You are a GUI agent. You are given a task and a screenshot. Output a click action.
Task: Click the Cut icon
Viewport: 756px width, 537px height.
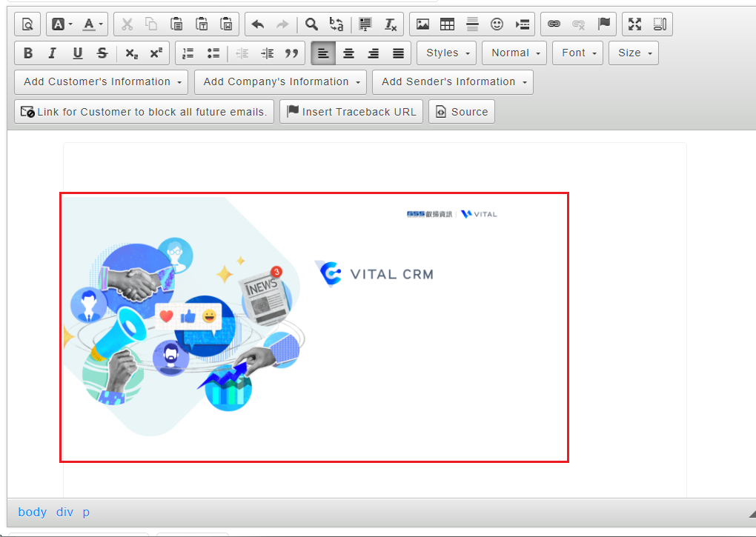point(127,24)
